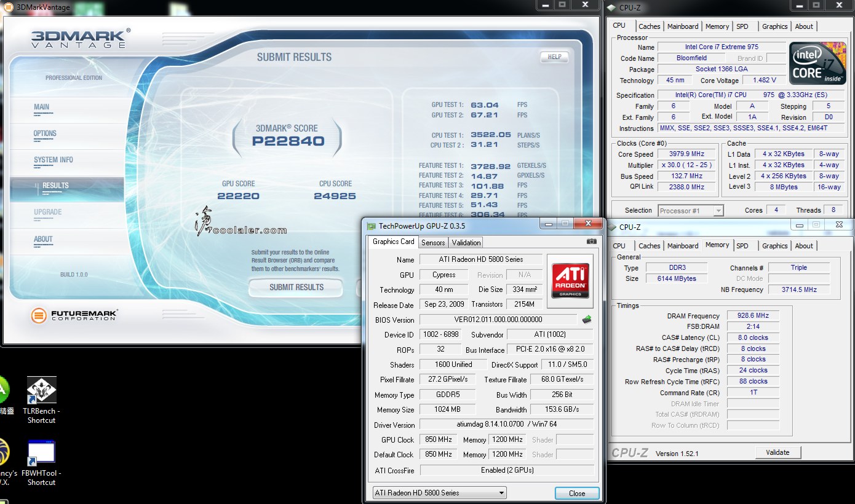
Task: Switch to the Sensors tab in GPU-Z
Action: coord(433,243)
